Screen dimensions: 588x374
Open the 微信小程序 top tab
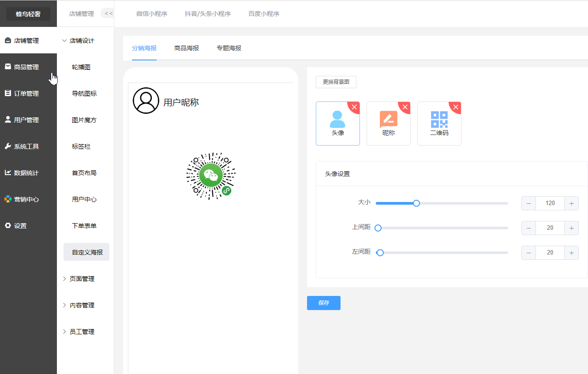[x=152, y=14]
